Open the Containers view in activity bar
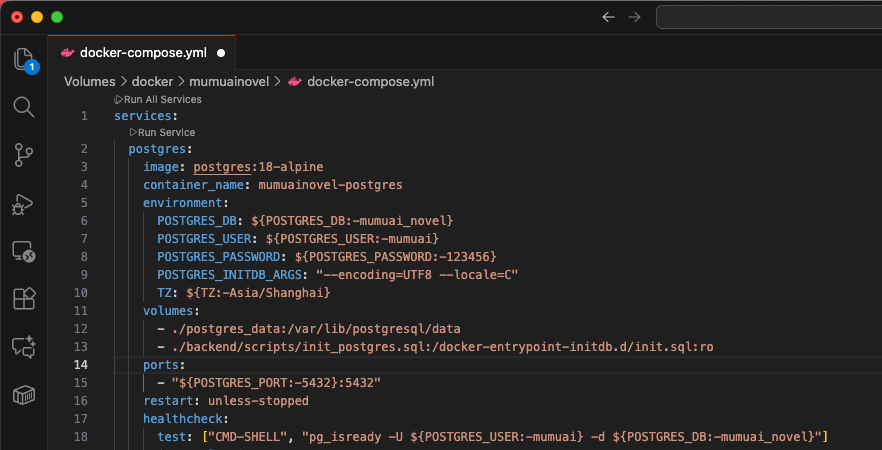 click(x=24, y=396)
